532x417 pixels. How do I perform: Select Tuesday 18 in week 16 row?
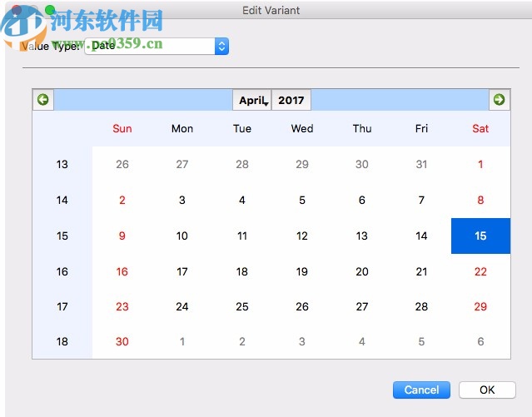click(x=242, y=271)
